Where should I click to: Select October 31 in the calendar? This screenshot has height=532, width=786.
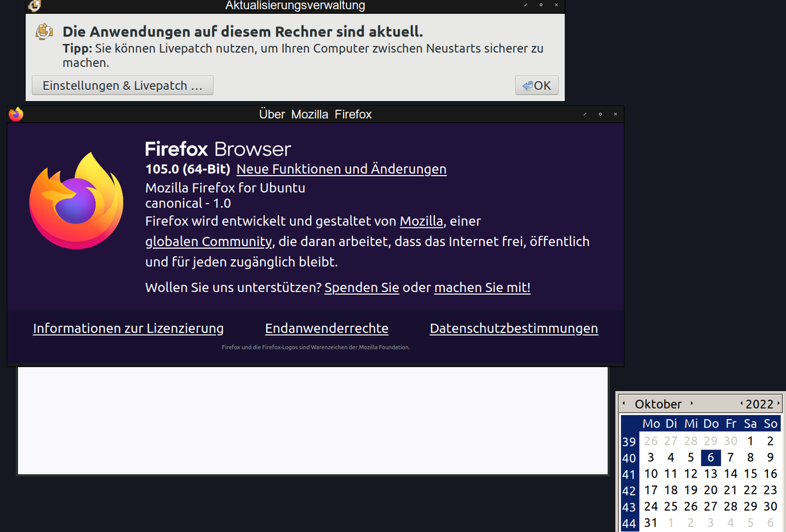[x=650, y=523]
